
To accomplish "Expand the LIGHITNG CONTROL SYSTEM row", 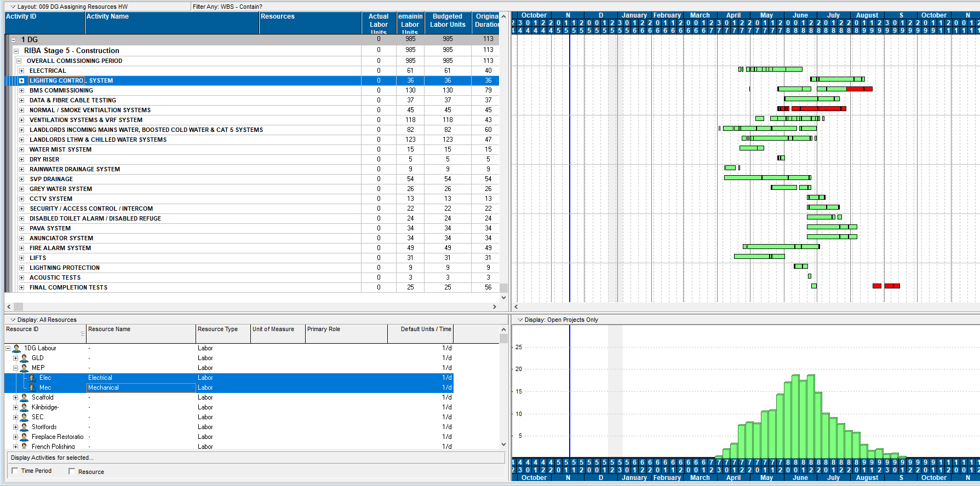I will 21,80.
